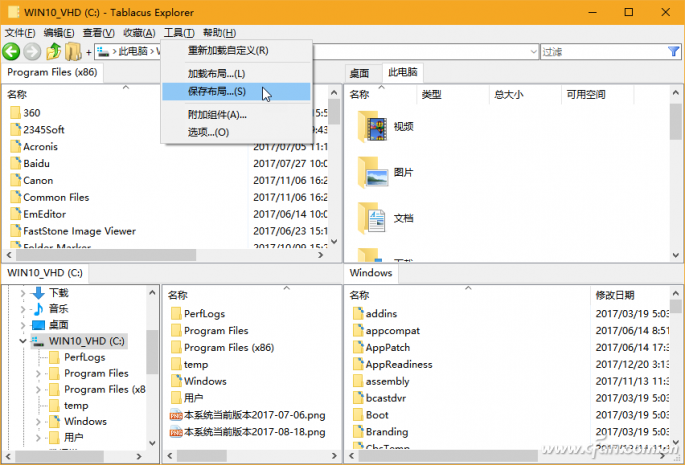
Task: Open the 查看(V) menu
Action: tap(99, 33)
